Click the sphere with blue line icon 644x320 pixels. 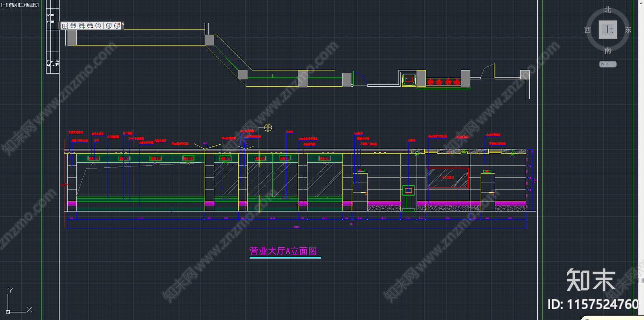[108, 25]
